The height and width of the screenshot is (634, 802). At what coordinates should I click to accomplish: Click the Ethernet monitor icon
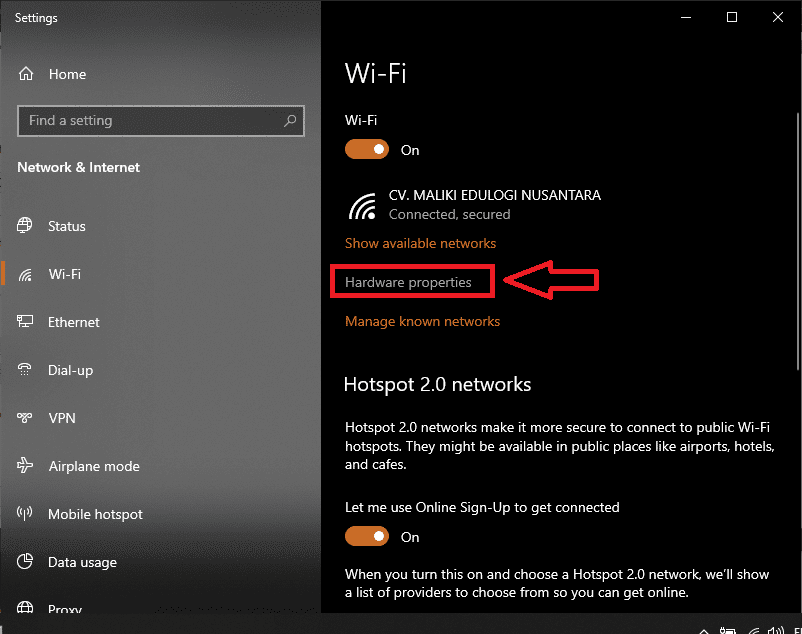tap(26, 322)
